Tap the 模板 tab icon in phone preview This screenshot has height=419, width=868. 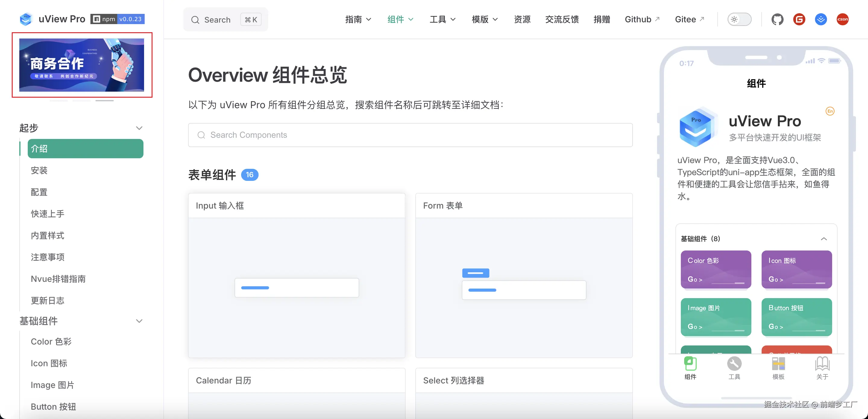[x=778, y=364]
